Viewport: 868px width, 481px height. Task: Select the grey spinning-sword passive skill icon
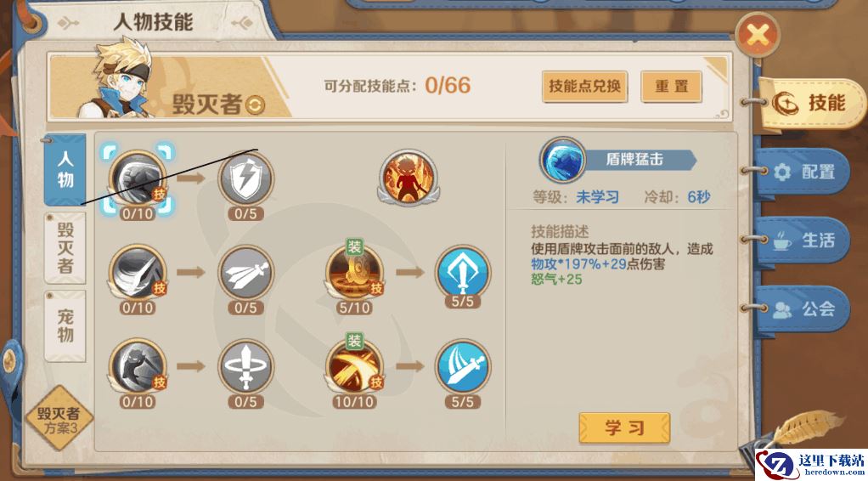click(245, 366)
